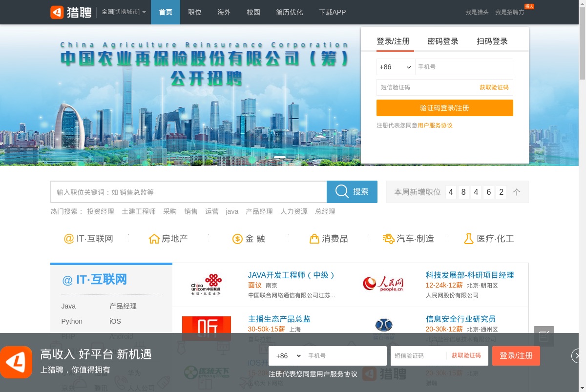Follow the 我是猎头 link
The height and width of the screenshot is (392, 586).
click(x=477, y=12)
